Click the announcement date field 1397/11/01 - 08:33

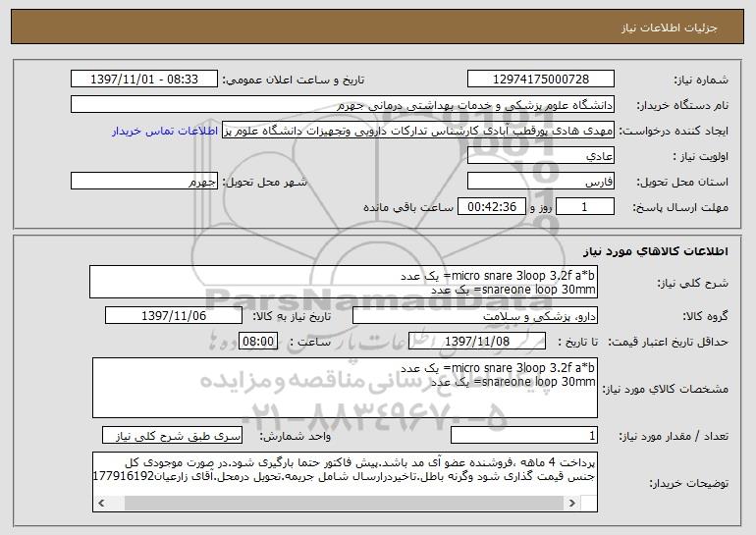pos(144,80)
